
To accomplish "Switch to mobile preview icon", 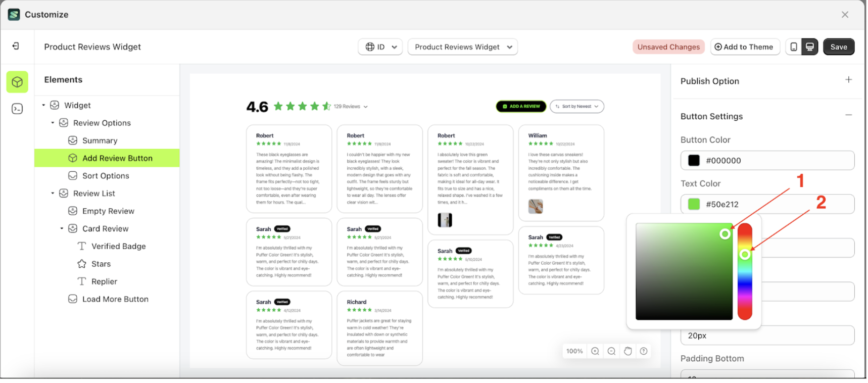I will click(x=794, y=47).
